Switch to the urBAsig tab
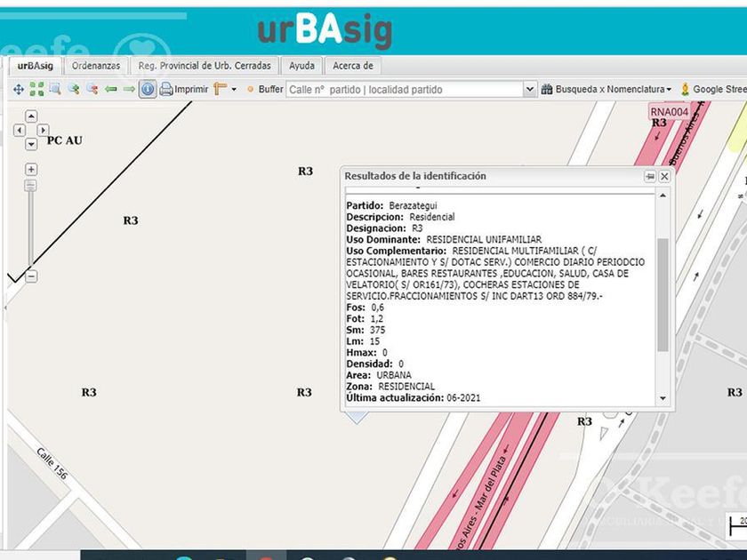The height and width of the screenshot is (560, 747). pyautogui.click(x=36, y=66)
